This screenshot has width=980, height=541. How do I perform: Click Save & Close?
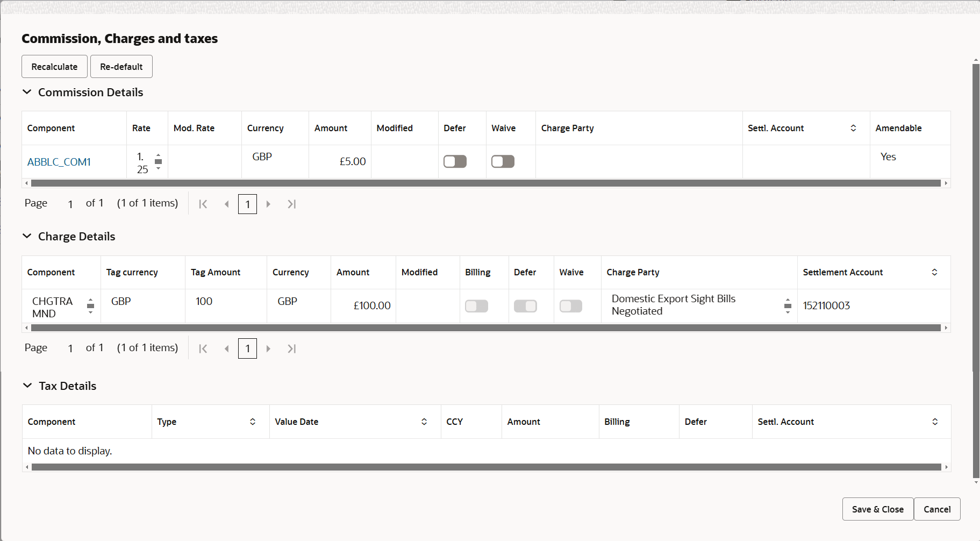click(x=877, y=509)
